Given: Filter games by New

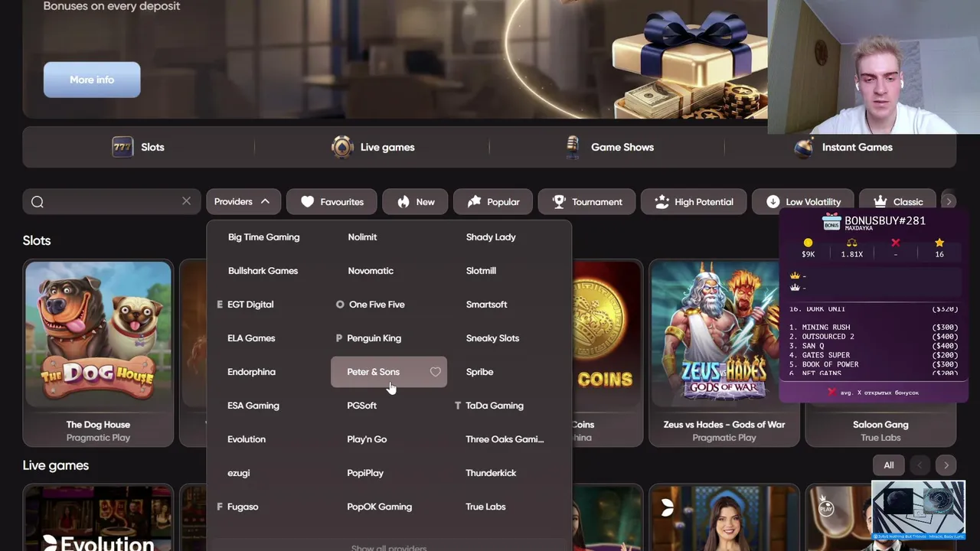Looking at the screenshot, I should pyautogui.click(x=415, y=202).
